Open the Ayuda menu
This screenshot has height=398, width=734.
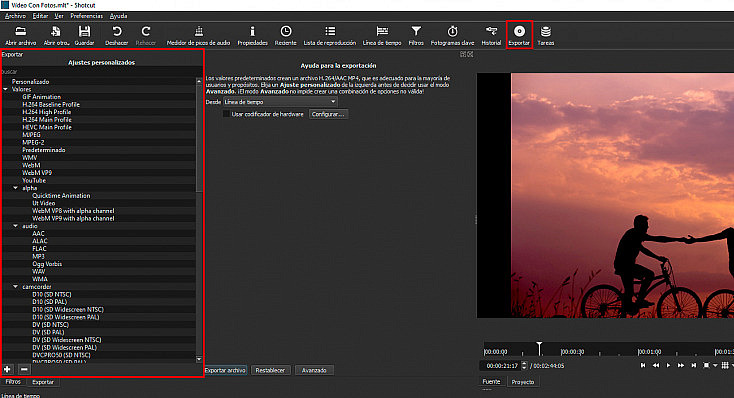coord(118,16)
